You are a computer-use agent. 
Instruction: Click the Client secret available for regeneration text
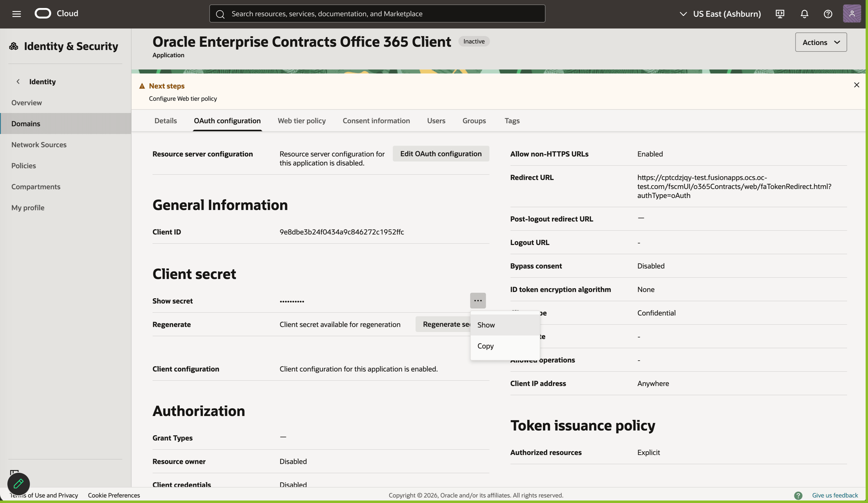(340, 324)
